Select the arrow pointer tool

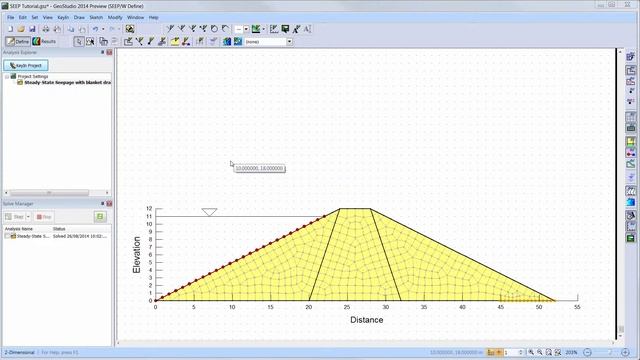[79, 41]
